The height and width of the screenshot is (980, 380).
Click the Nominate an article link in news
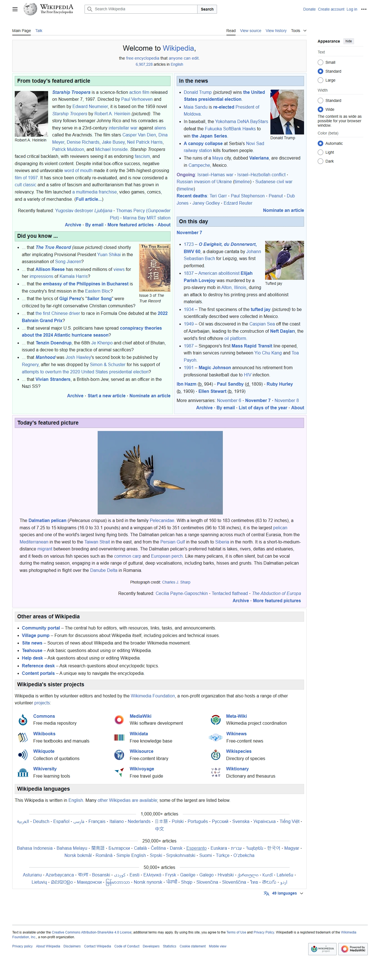[x=283, y=210]
